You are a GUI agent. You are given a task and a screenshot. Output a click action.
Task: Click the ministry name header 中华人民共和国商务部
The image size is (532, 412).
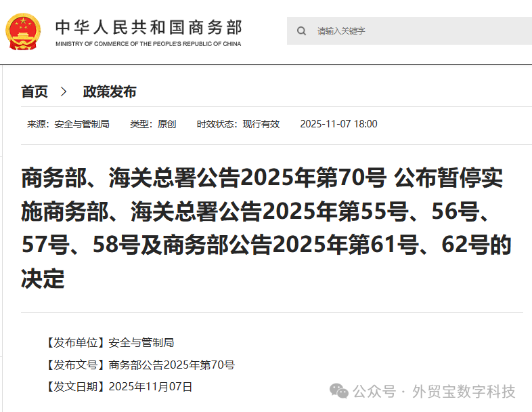pos(149,28)
